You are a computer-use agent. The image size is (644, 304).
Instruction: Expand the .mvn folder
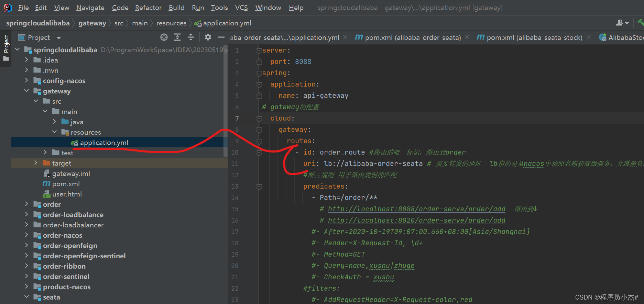click(26, 70)
